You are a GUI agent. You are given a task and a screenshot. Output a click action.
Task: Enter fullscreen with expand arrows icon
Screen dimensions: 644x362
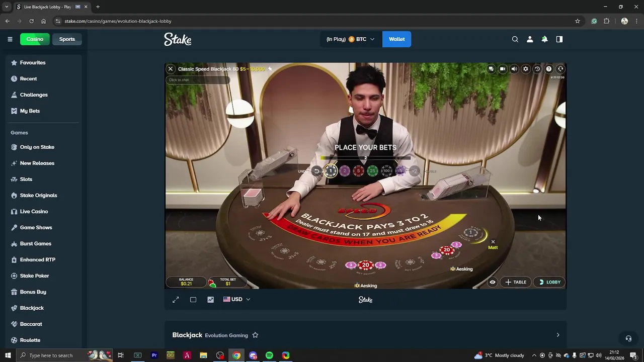tap(176, 300)
